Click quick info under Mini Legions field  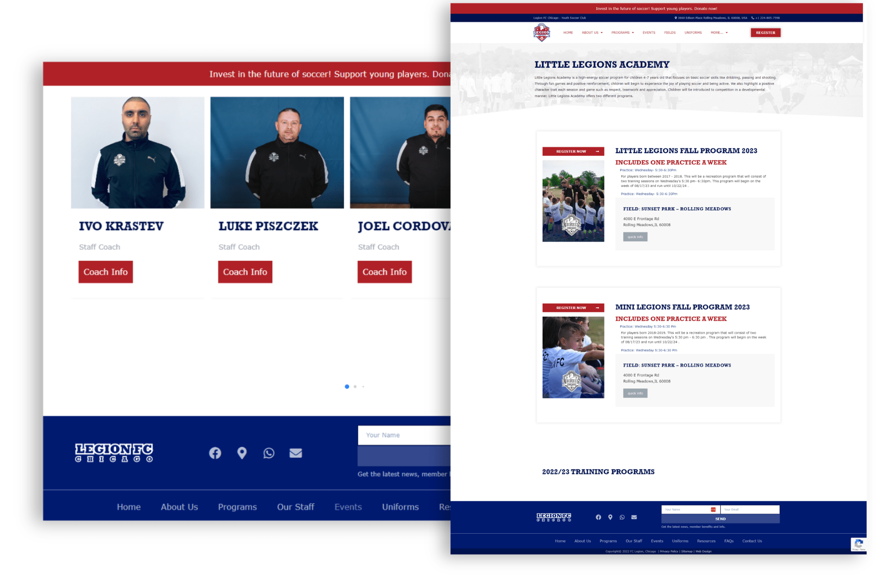pos(635,393)
